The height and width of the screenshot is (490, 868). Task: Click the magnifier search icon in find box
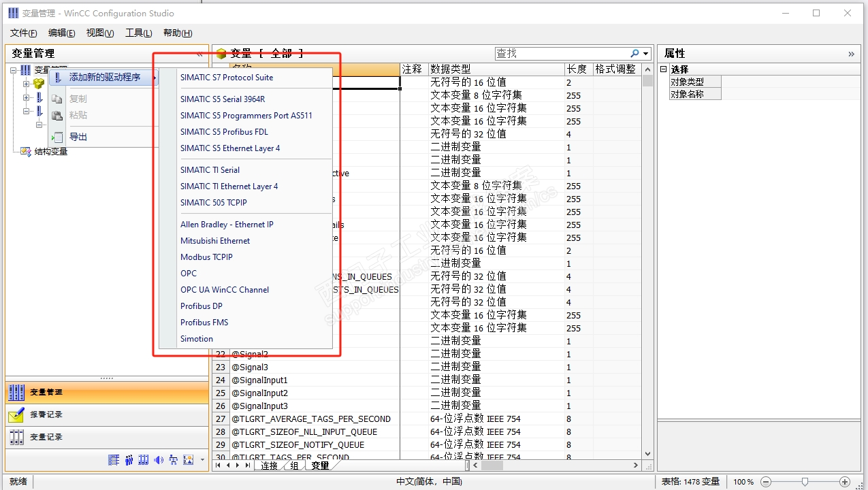pyautogui.click(x=634, y=53)
